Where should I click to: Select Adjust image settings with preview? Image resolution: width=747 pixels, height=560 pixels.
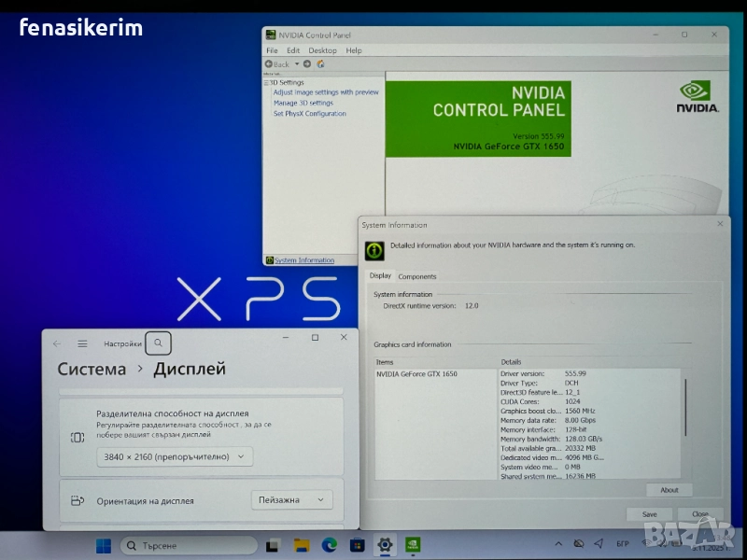pyautogui.click(x=326, y=92)
